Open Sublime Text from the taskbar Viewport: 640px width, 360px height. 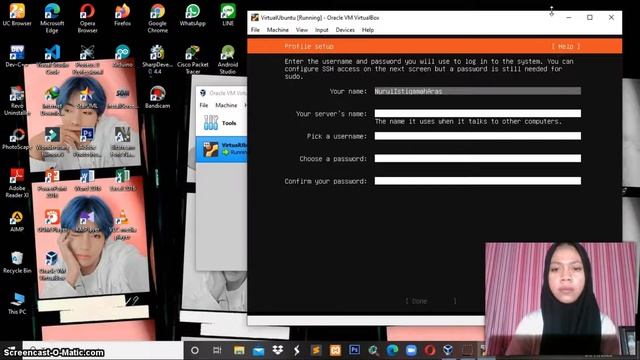pos(316,350)
